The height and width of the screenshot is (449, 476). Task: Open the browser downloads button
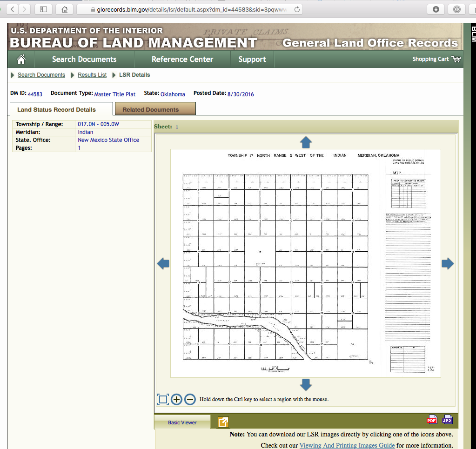coord(436,9)
